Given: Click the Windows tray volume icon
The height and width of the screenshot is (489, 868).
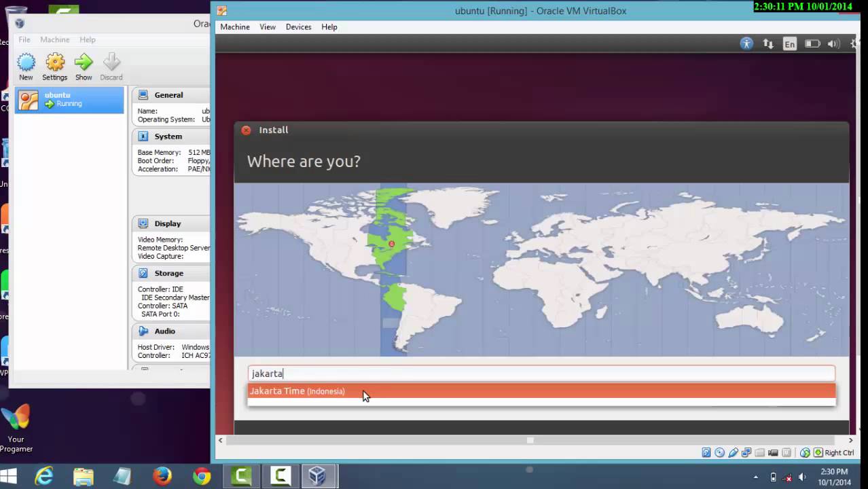Looking at the screenshot, I should click(802, 477).
